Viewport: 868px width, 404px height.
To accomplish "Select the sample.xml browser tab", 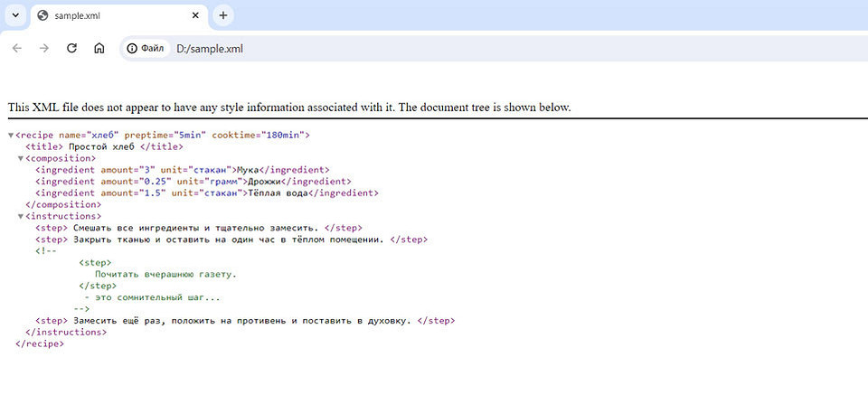I will pyautogui.click(x=119, y=15).
